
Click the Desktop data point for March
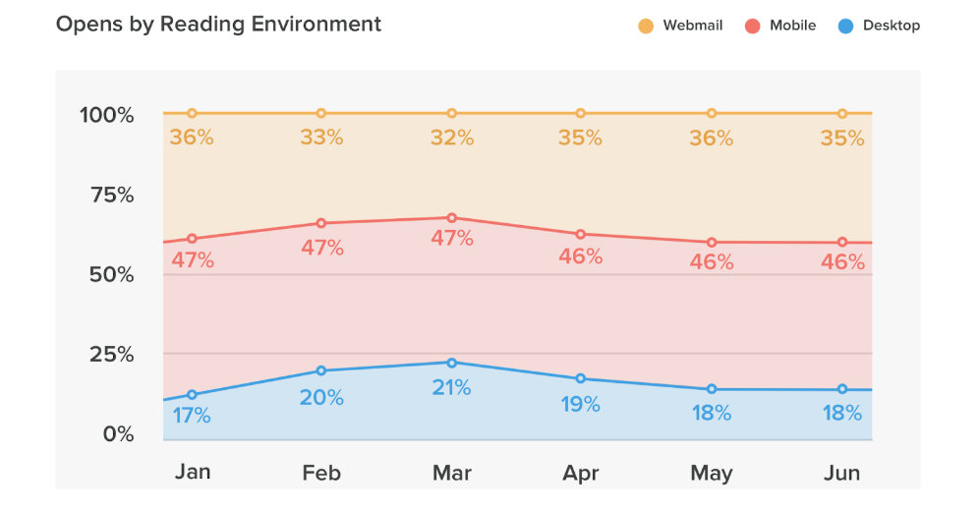coord(451,363)
